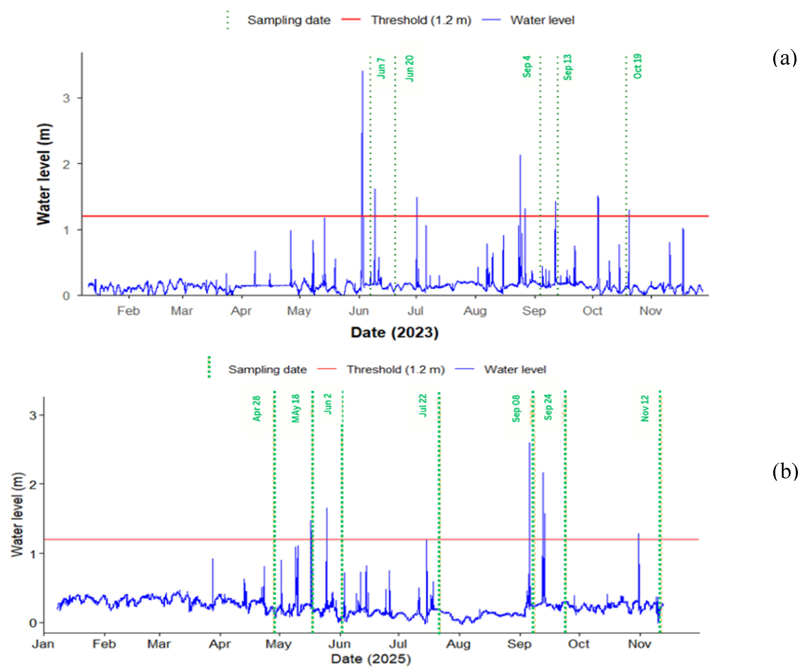
Task: Click the 'Date (2025)' x-axis title
Action: (x=371, y=659)
